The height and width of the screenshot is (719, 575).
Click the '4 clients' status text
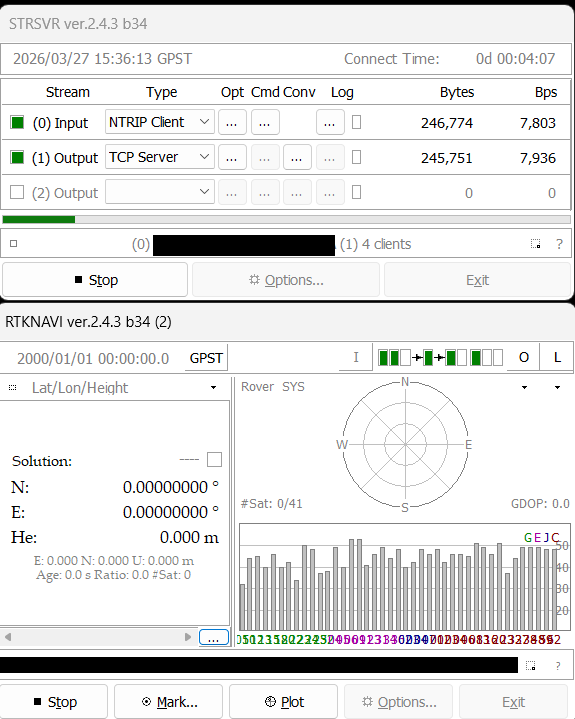click(387, 244)
